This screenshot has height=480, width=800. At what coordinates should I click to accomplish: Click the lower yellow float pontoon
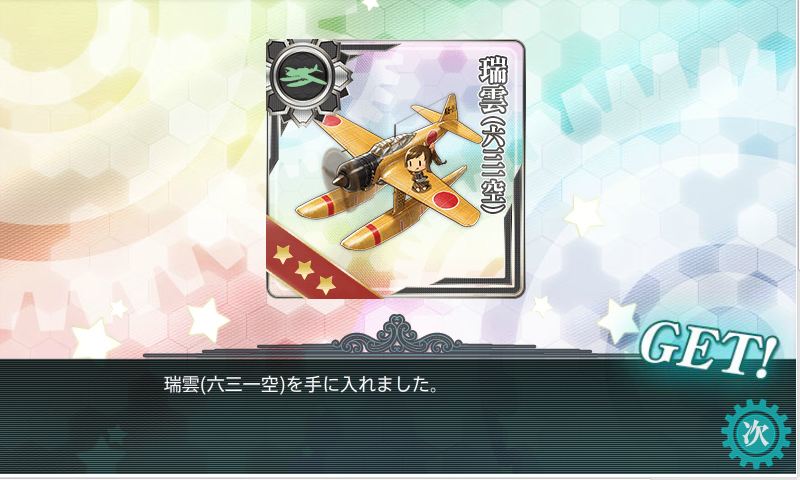[380, 230]
